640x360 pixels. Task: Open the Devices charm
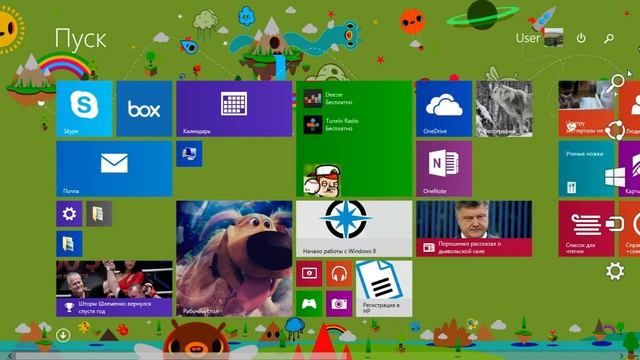click(x=615, y=224)
